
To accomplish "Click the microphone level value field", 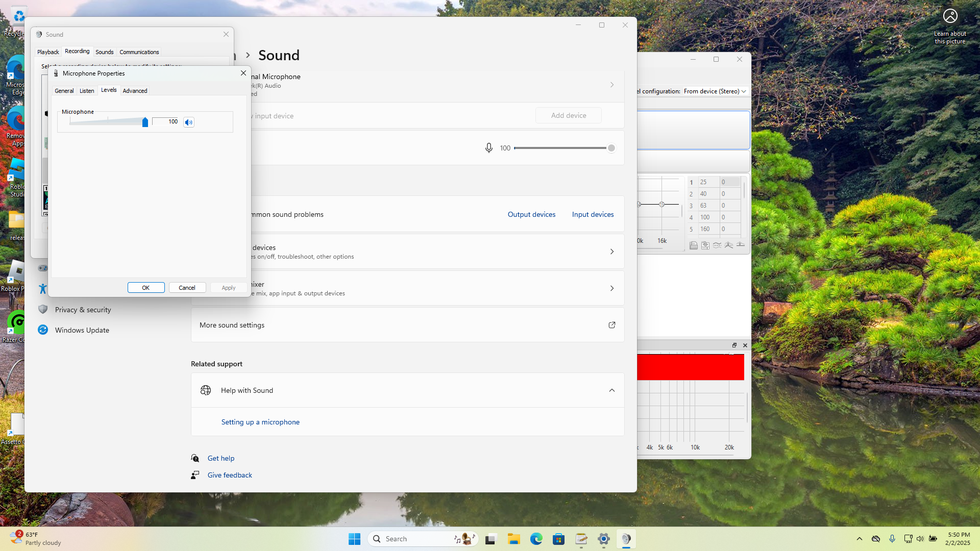I will pyautogui.click(x=166, y=121).
